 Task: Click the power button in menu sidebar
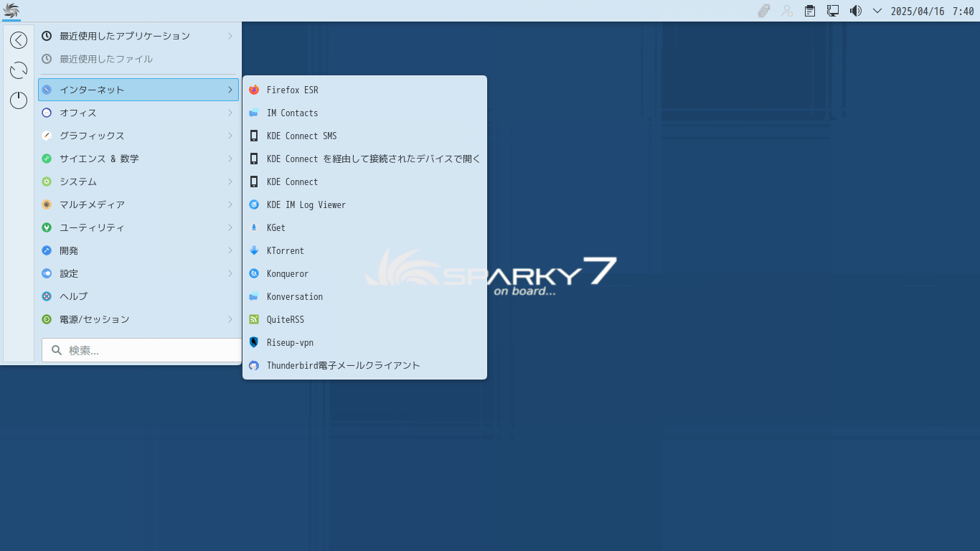[19, 100]
